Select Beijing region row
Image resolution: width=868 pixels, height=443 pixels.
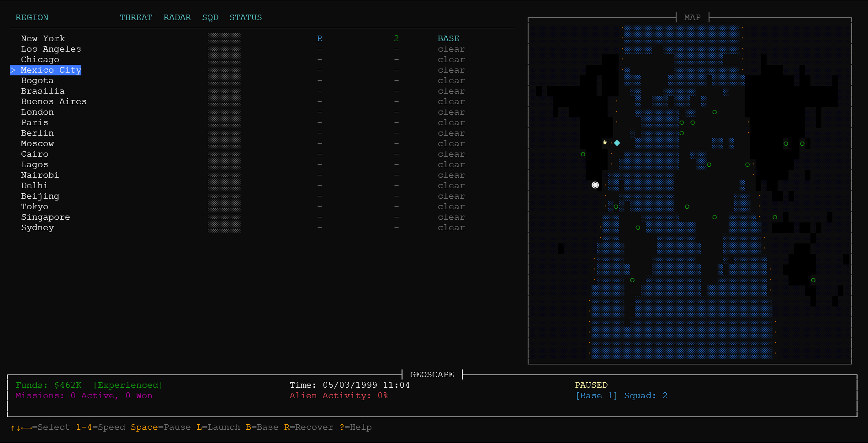pos(40,196)
